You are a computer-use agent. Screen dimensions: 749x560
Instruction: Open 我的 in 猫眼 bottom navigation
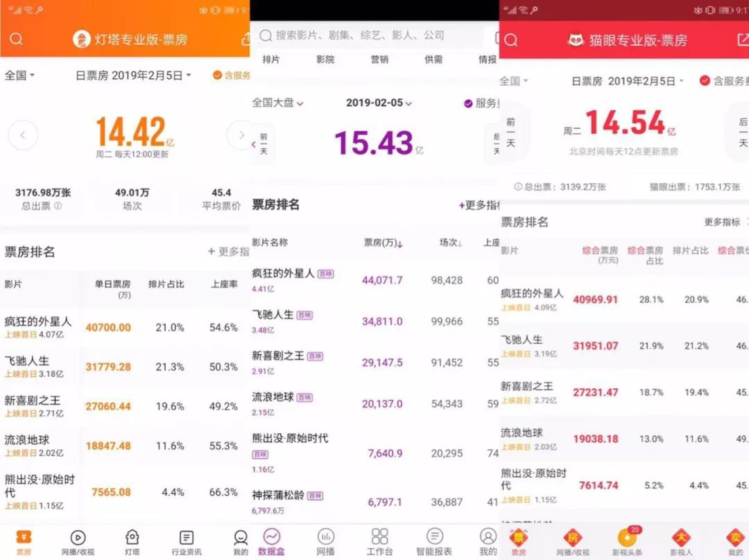736,543
